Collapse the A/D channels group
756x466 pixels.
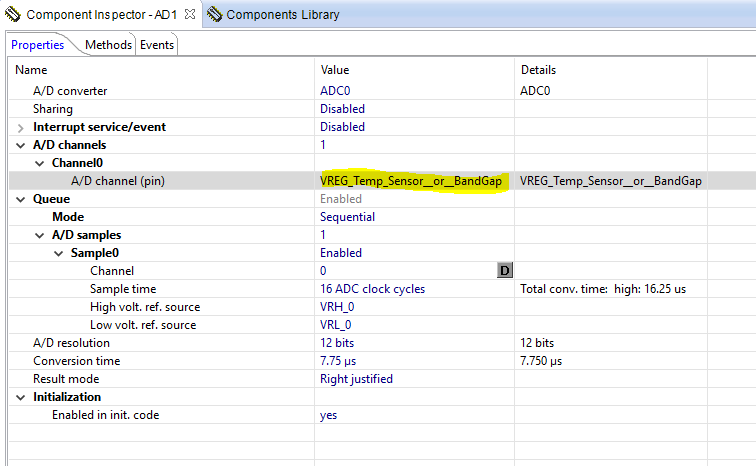click(x=22, y=145)
